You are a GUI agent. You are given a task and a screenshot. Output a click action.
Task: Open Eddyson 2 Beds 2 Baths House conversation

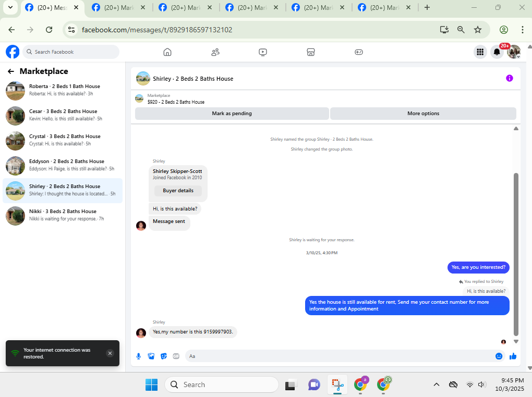click(x=63, y=166)
